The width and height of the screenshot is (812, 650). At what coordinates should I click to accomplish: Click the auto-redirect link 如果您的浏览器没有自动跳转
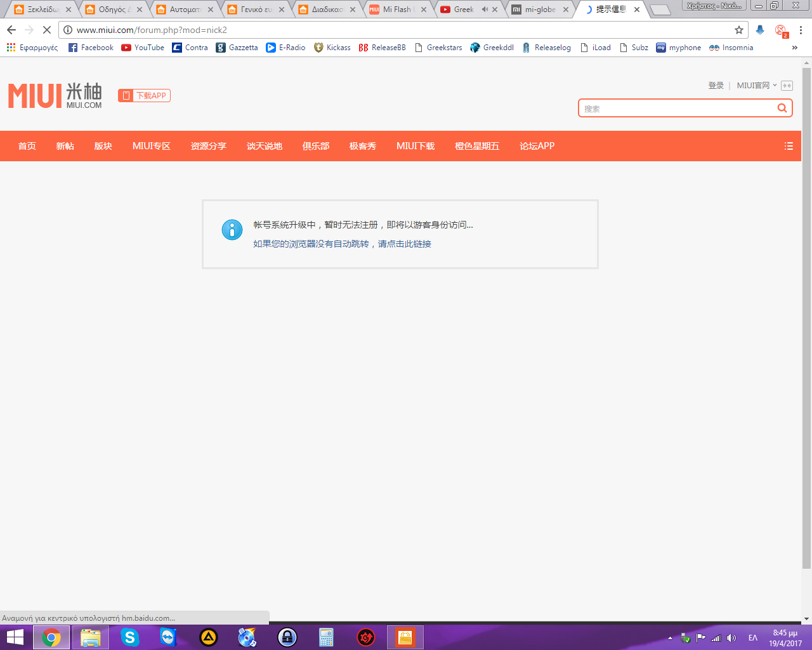(x=343, y=244)
